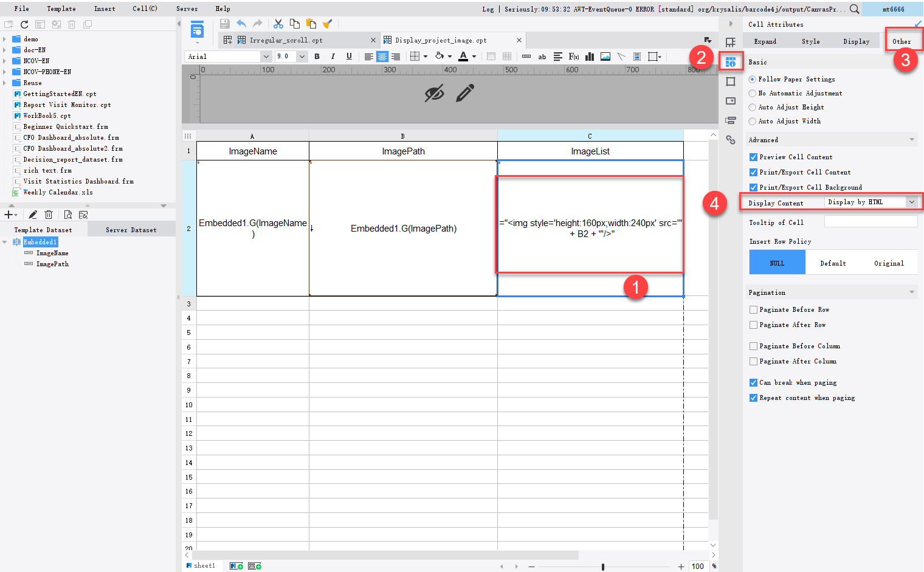Set Insert Row Policy to Default
924x572 pixels.
pos(833,262)
